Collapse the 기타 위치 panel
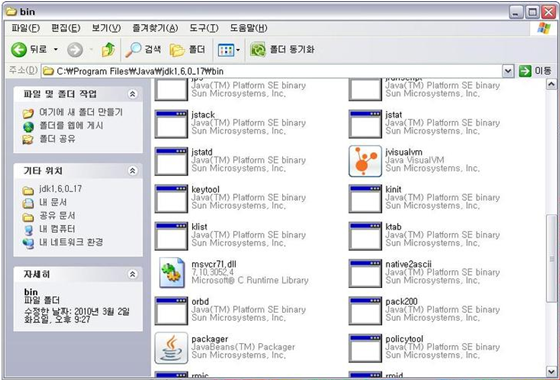Screen dimensions: 560x380 coord(132,171)
